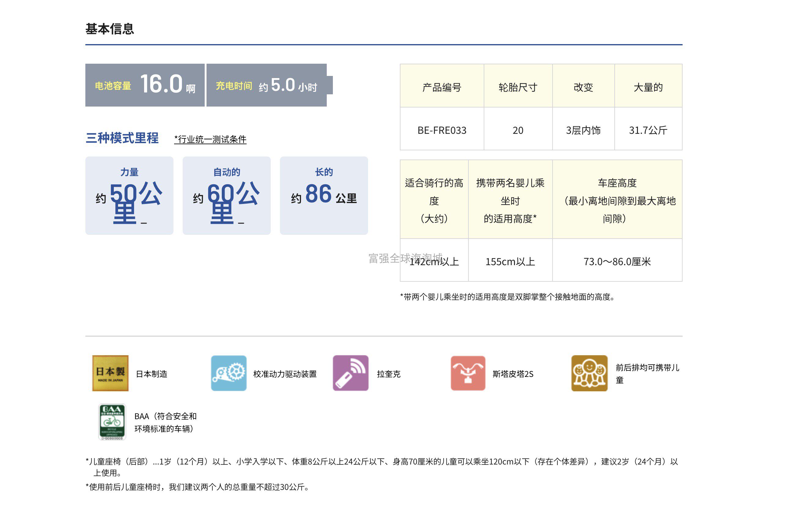Viewport: 812px width, 515px height.
Task: Click the pink 斯塔皮塔2S handlebar icon
Action: (x=468, y=373)
